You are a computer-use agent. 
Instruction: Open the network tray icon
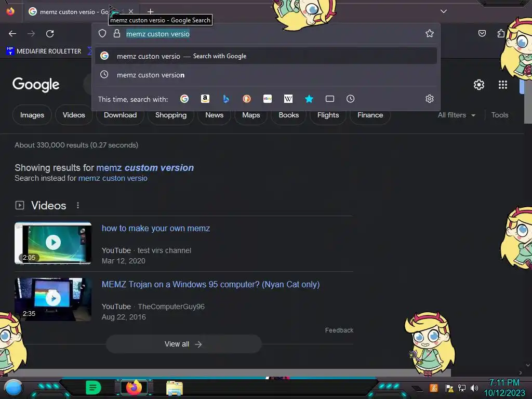pos(462,388)
